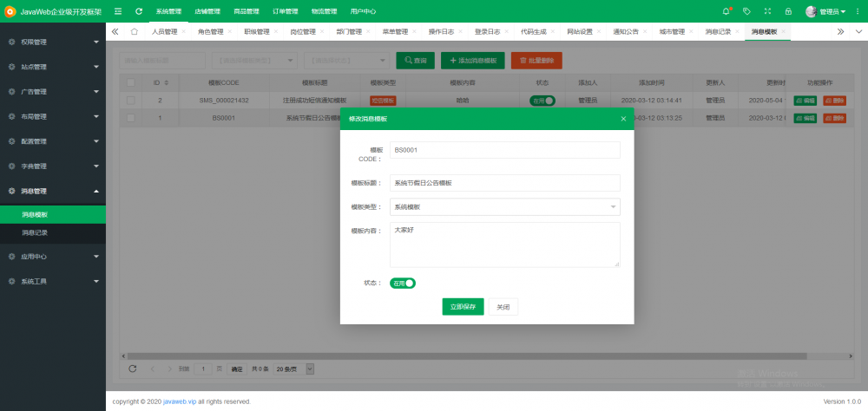Expand 广告管理 sidebar menu

[53, 92]
